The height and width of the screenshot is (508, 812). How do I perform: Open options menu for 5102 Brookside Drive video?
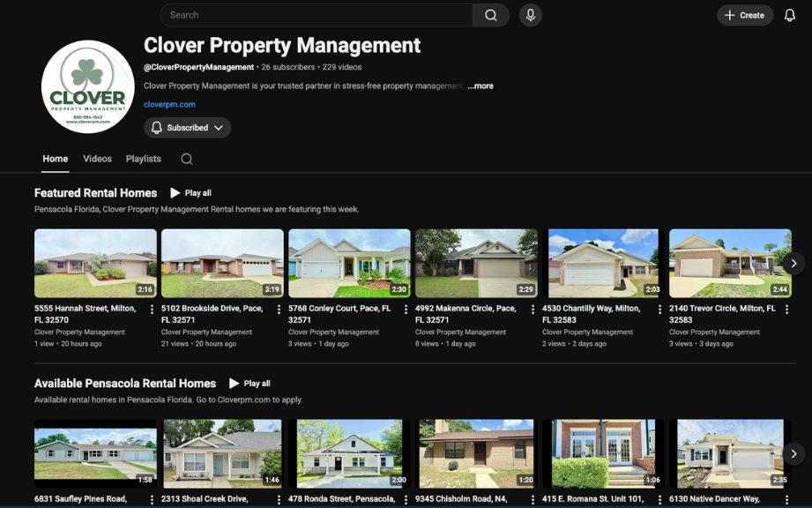click(279, 310)
